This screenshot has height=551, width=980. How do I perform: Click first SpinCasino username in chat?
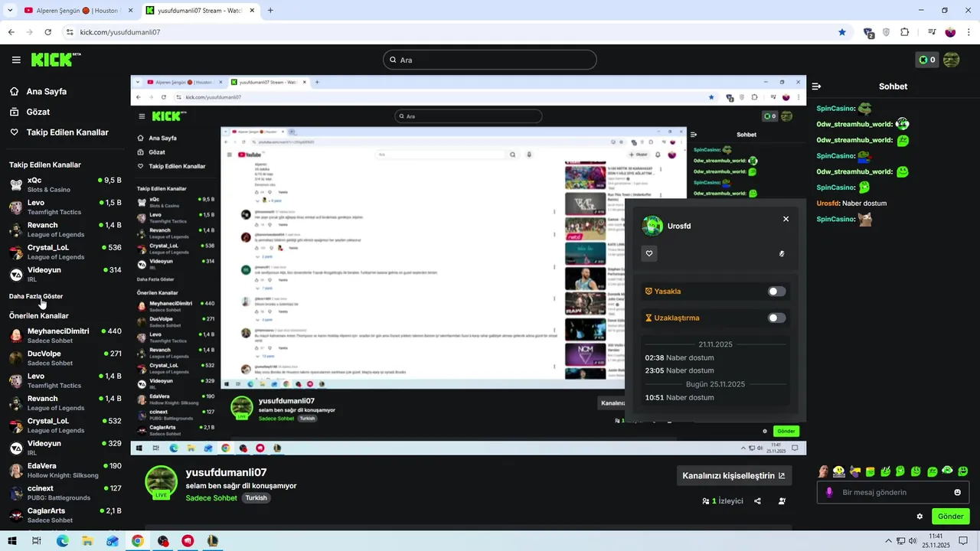[835, 109]
